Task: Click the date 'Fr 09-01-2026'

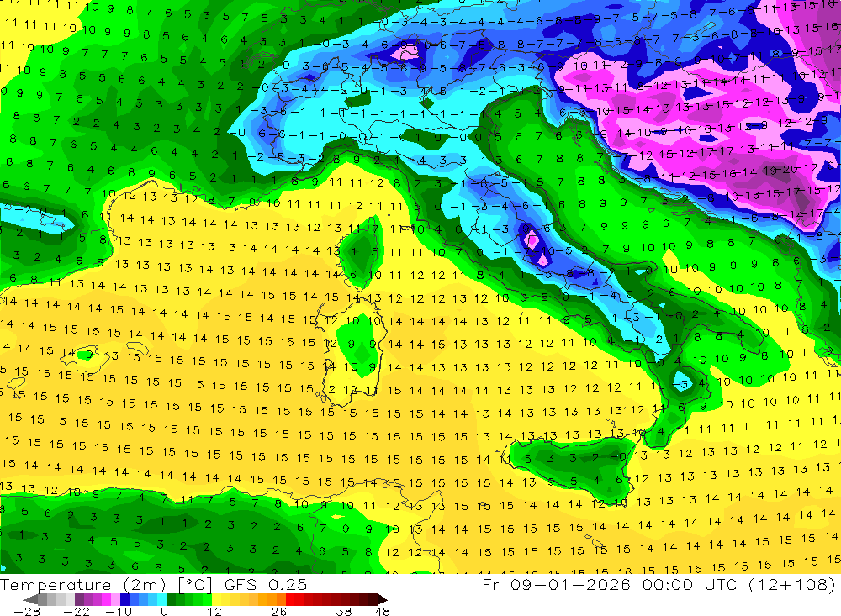Action: [556, 584]
